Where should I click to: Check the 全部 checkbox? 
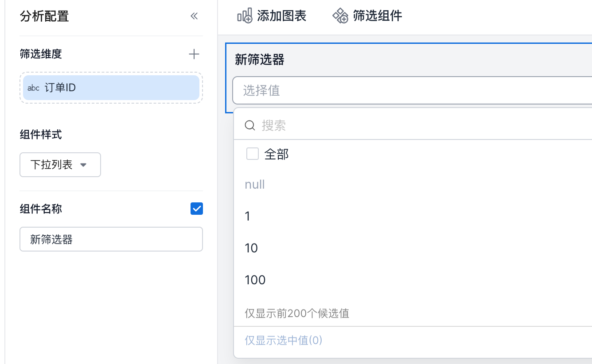pyautogui.click(x=253, y=154)
